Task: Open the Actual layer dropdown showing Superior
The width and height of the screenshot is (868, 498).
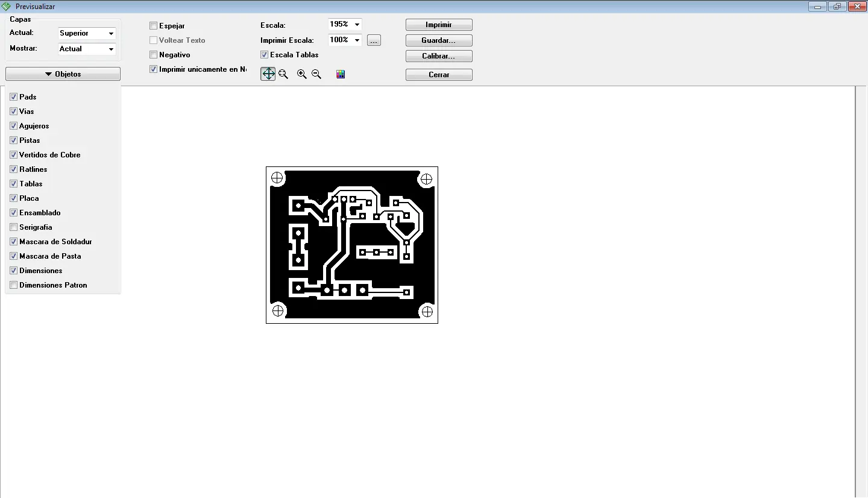Action: (87, 33)
